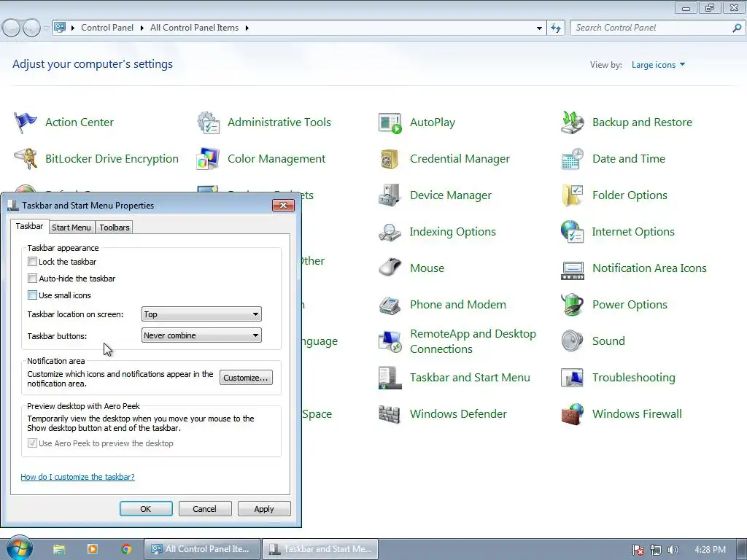This screenshot has width=747, height=560.
Task: Click Windows Defender wall icon
Action: click(390, 414)
